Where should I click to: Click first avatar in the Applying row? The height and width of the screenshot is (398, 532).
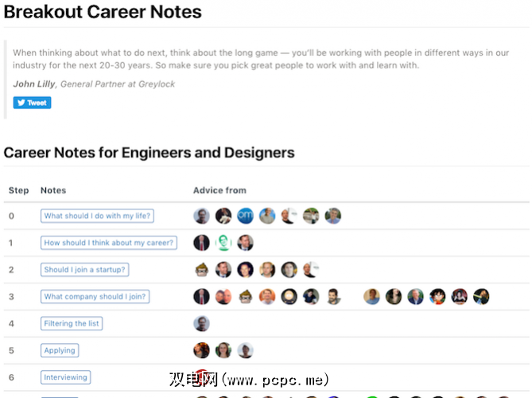(x=202, y=350)
